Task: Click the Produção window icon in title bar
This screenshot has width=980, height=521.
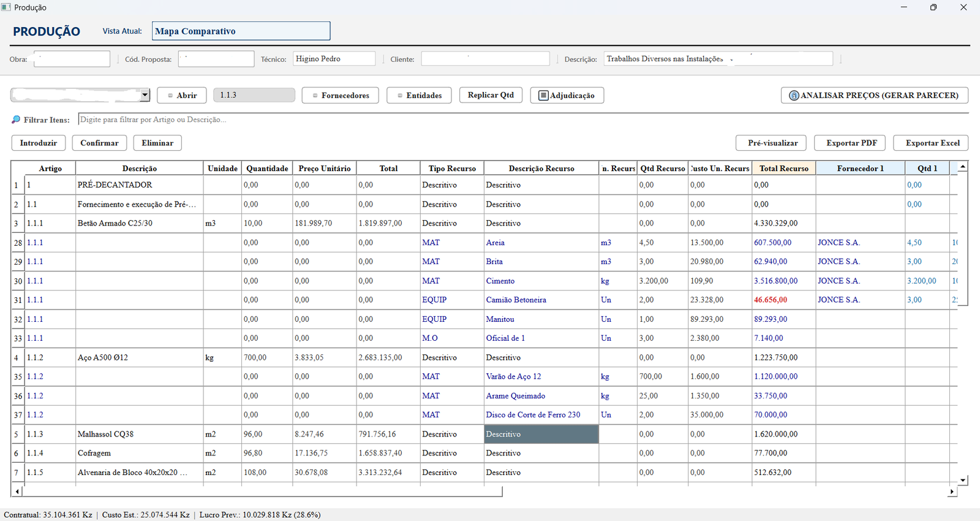Action: [x=6, y=7]
